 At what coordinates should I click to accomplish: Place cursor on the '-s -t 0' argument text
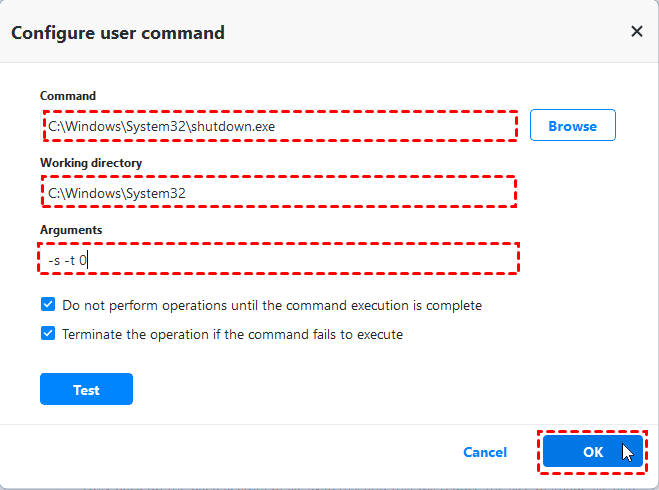coord(68,260)
